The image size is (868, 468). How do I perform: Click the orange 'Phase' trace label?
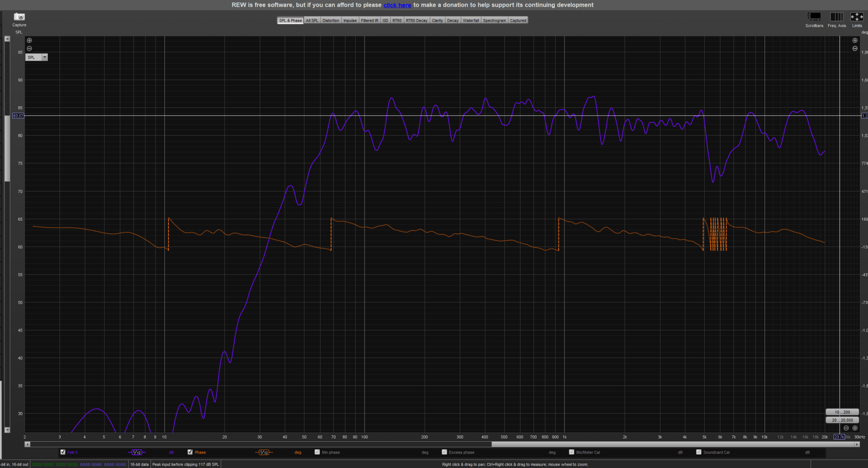pos(200,452)
